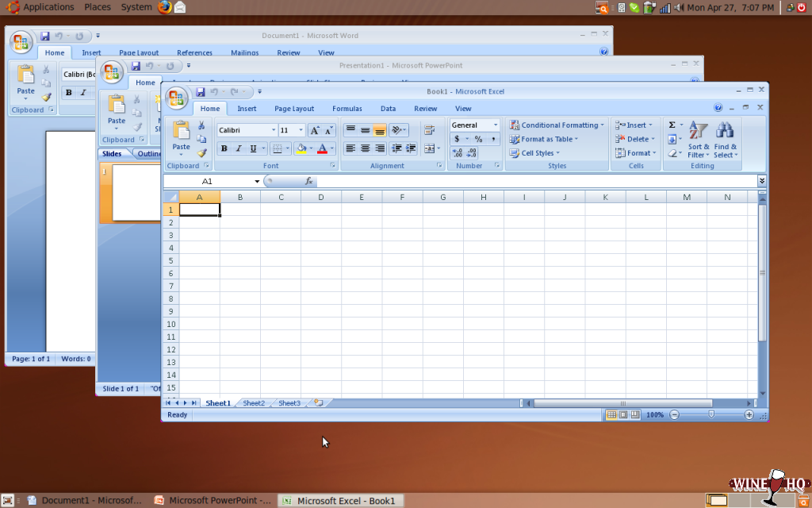
Task: Open Applications menu in Ubuntu top panel
Action: tap(42, 7)
